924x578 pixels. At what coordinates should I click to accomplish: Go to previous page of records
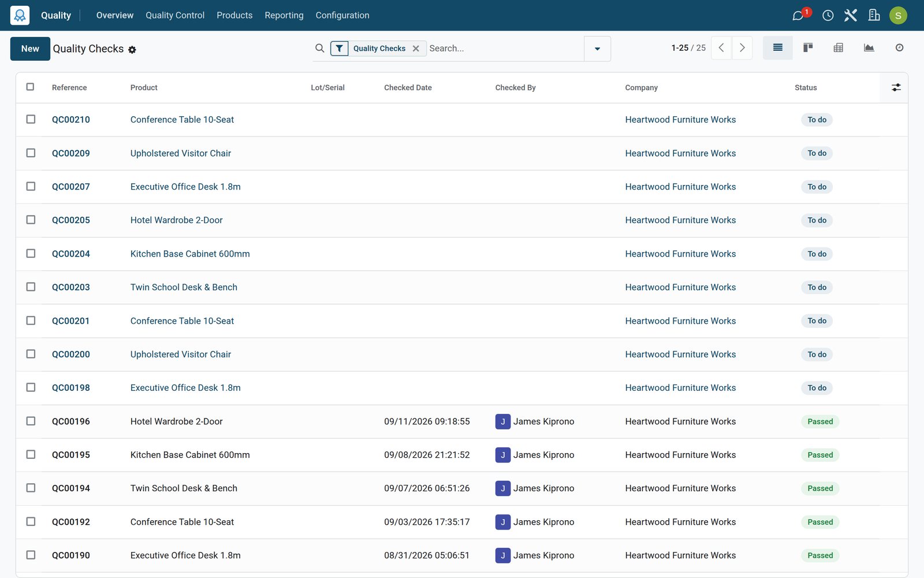pos(721,48)
